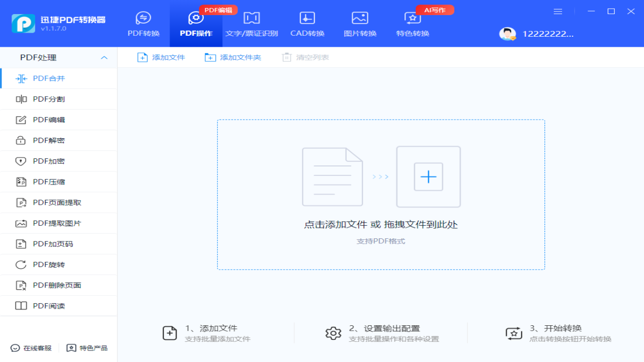This screenshot has width=644, height=362.
Task: Open the PDF提取图片 image extraction tool
Action: tap(55, 223)
